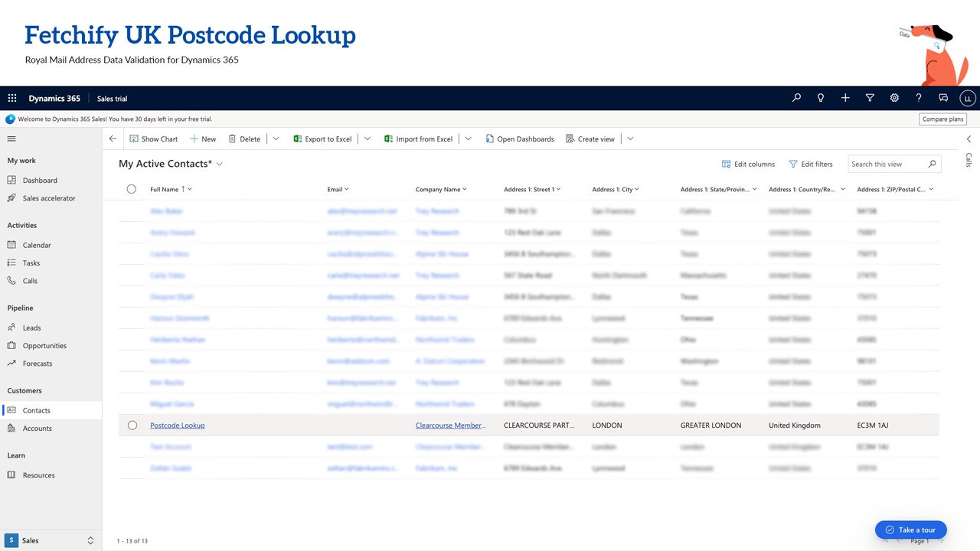This screenshot has width=980, height=551.
Task: Open the LL user account avatar
Action: pyautogui.click(x=968, y=98)
